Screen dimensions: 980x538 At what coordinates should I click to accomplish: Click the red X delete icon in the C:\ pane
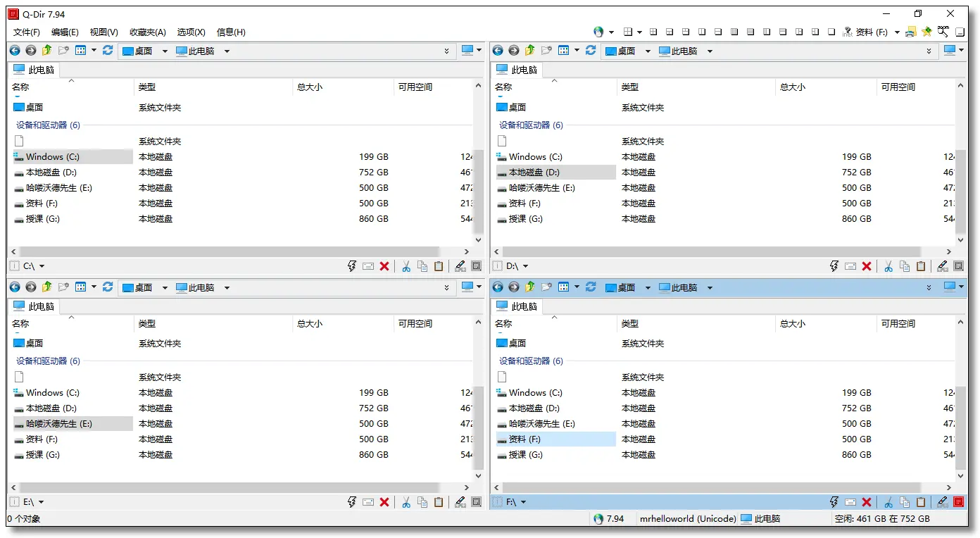pos(384,266)
